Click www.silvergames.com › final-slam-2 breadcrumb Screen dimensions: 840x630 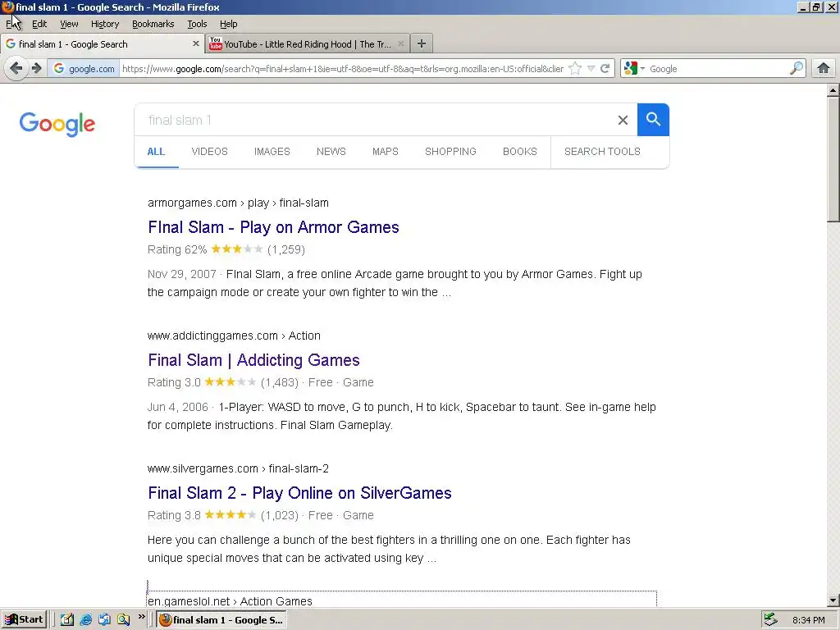tap(238, 468)
